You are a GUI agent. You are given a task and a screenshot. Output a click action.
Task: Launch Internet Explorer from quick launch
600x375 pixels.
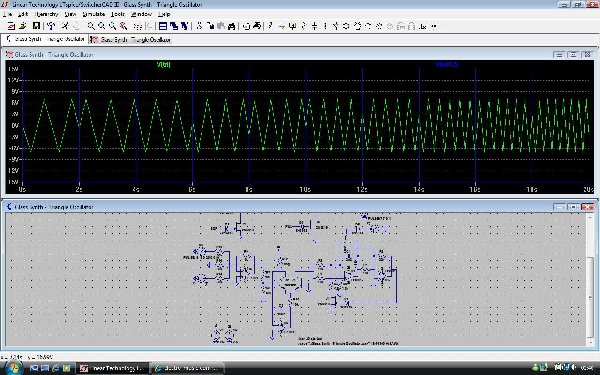(56, 368)
